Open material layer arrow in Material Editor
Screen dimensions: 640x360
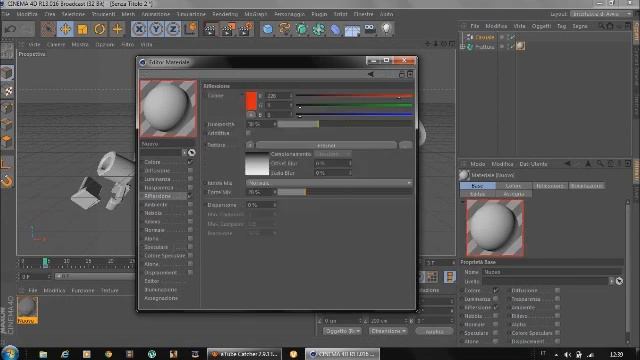click(x=184, y=152)
